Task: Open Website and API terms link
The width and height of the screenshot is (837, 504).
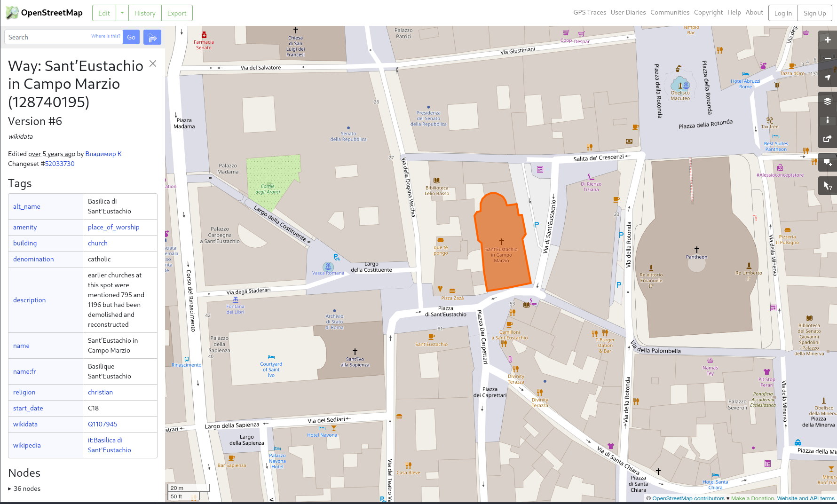Action: click(x=805, y=498)
